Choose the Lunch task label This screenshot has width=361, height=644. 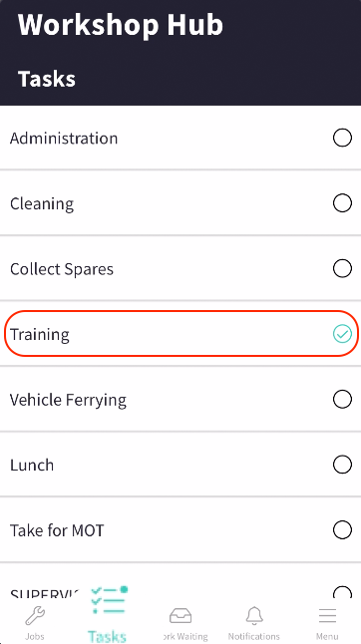click(32, 465)
